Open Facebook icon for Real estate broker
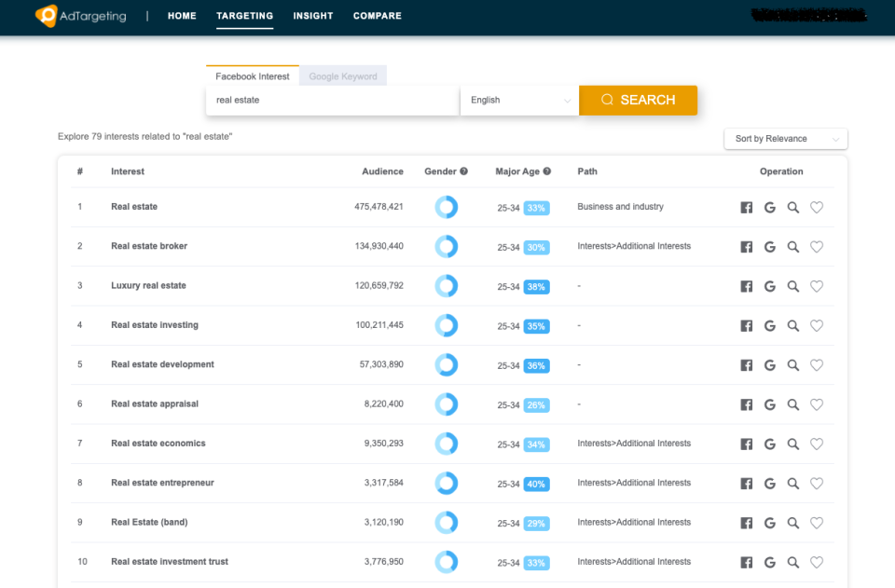Image resolution: width=895 pixels, height=588 pixels. [746, 246]
